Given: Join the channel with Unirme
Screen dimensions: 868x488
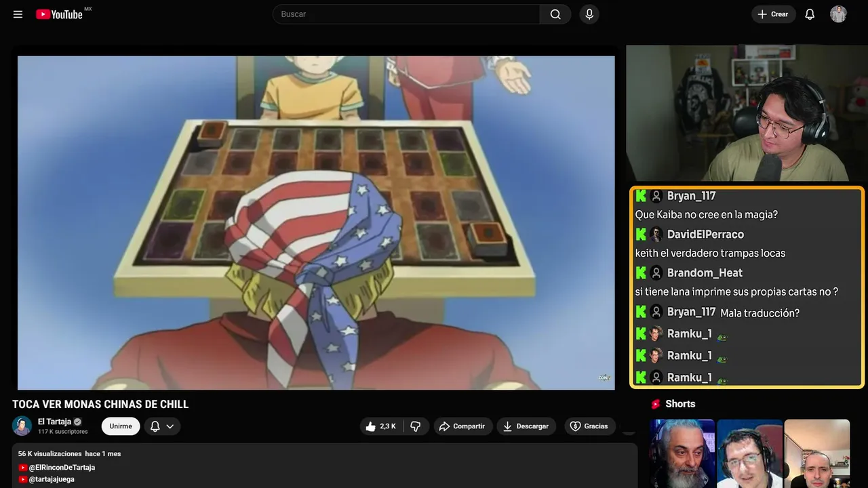Looking at the screenshot, I should point(121,426).
